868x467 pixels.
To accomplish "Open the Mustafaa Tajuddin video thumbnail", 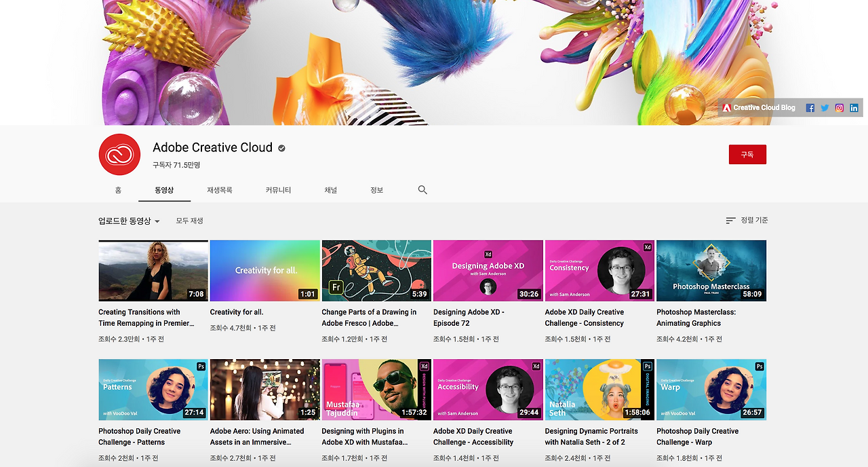I will coord(376,390).
